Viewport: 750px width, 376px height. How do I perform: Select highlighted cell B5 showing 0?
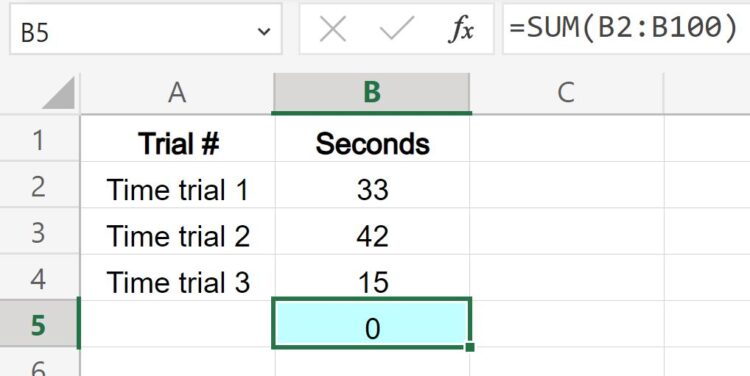point(372,323)
